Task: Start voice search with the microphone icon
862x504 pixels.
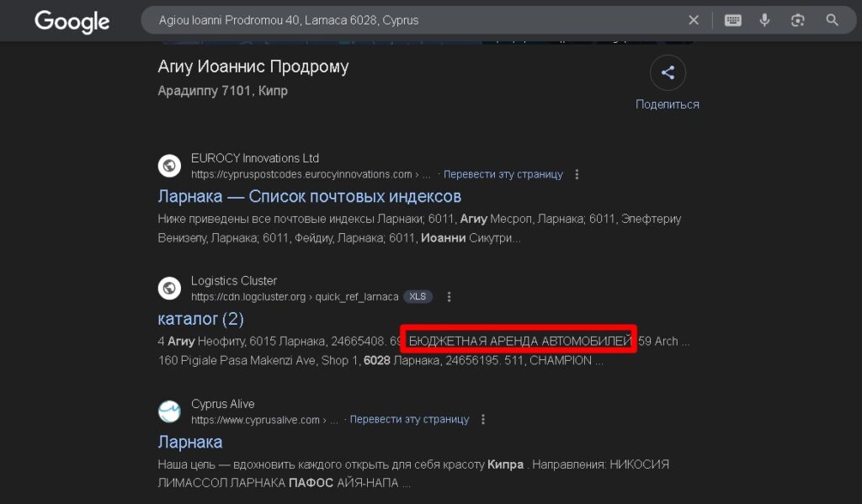Action: coord(764,20)
